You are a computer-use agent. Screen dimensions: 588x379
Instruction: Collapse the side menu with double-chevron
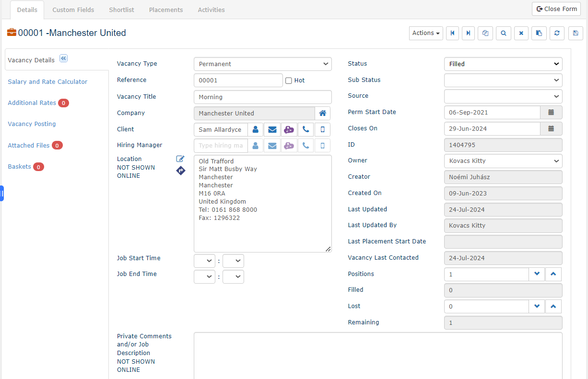click(63, 58)
